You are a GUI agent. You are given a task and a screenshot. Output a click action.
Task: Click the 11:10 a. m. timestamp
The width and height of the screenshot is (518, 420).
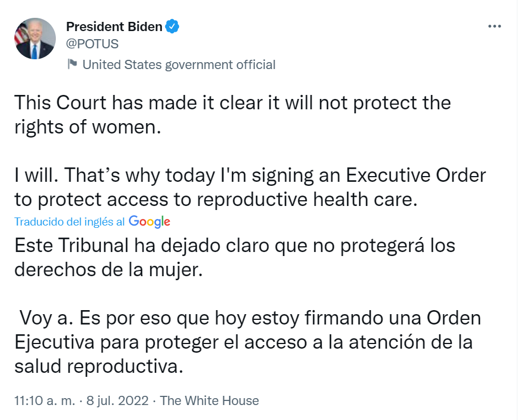coord(45,400)
